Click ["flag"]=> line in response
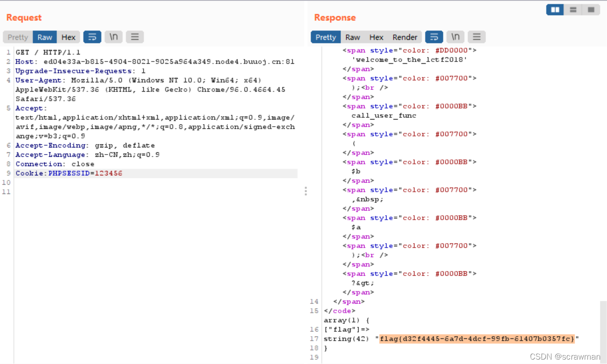 347,329
